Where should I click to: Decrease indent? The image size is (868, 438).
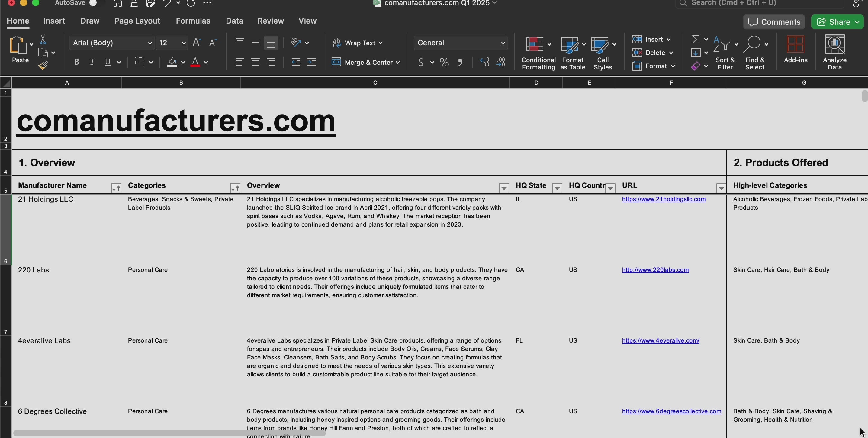point(296,62)
